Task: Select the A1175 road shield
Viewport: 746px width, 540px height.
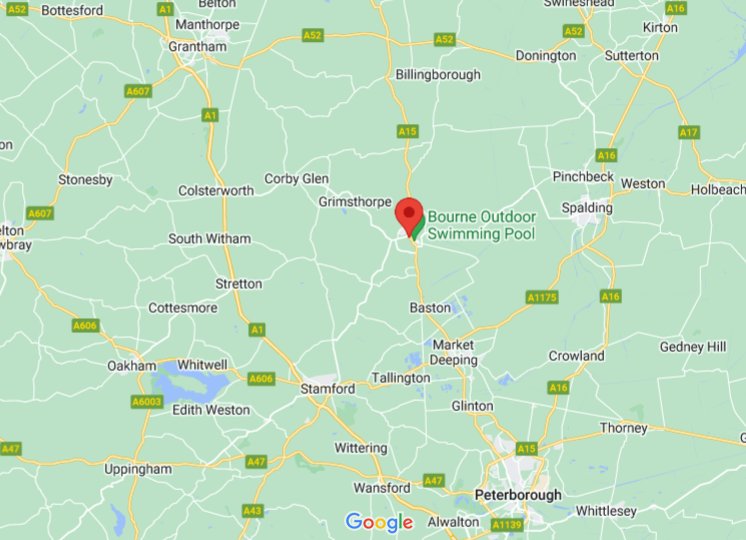Action: click(x=542, y=298)
